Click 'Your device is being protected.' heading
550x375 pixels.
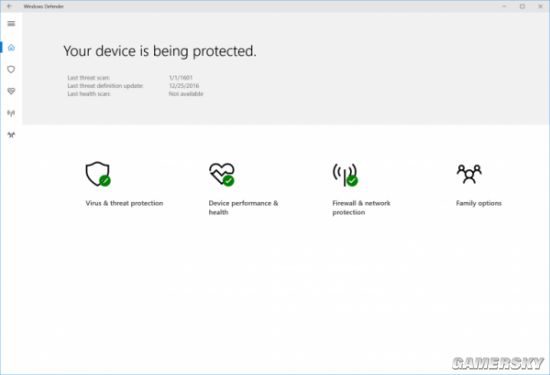(160, 51)
